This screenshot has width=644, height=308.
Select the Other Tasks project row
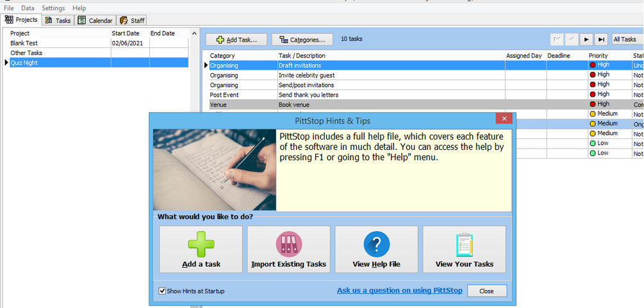99,53
